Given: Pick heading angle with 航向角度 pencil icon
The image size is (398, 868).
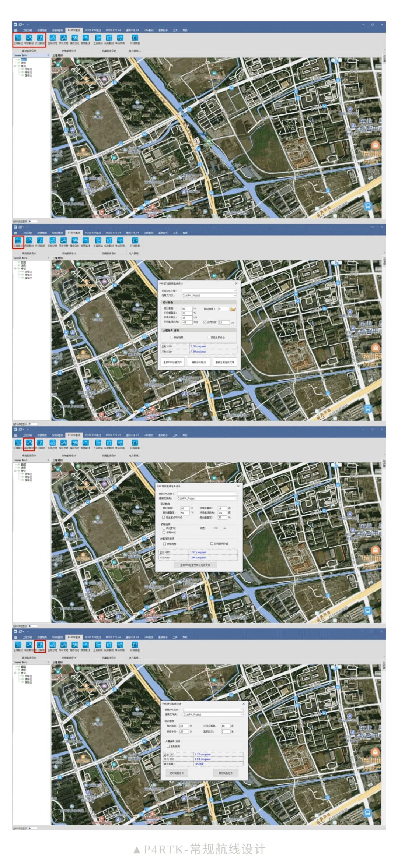Looking at the screenshot, I should coord(233,309).
